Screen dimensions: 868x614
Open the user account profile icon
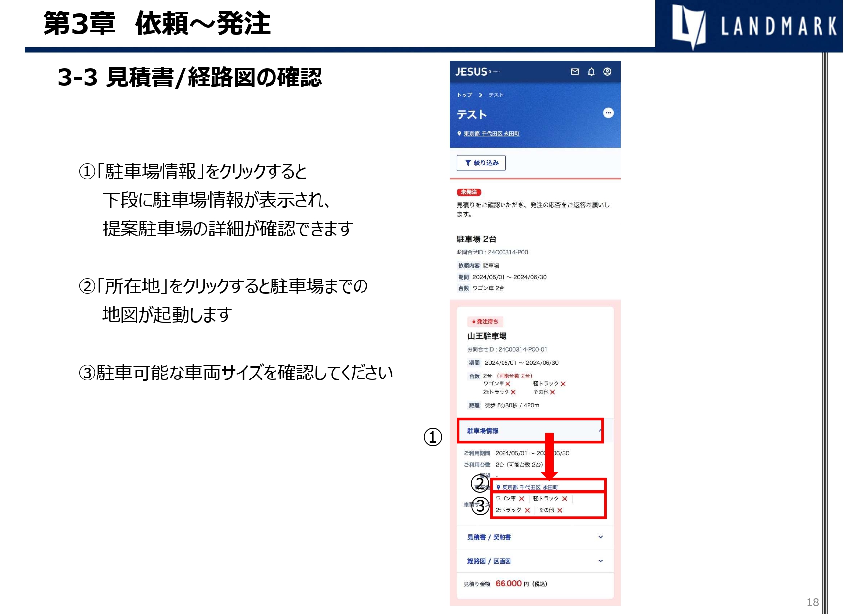pos(607,72)
